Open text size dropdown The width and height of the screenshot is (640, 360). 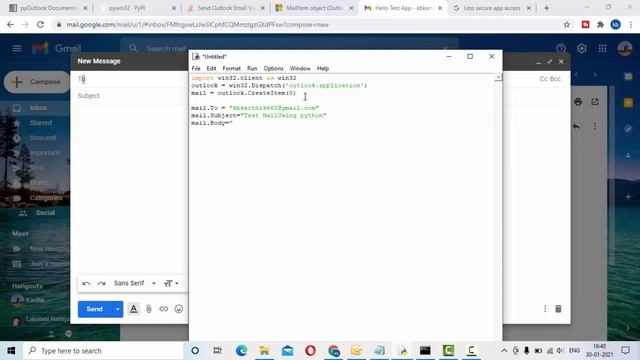(171, 283)
